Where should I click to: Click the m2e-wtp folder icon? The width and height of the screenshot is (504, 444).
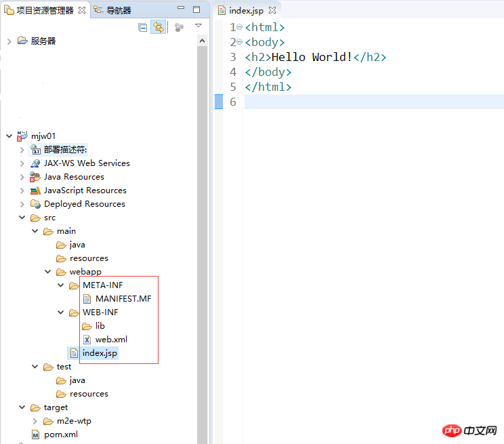[x=48, y=421]
